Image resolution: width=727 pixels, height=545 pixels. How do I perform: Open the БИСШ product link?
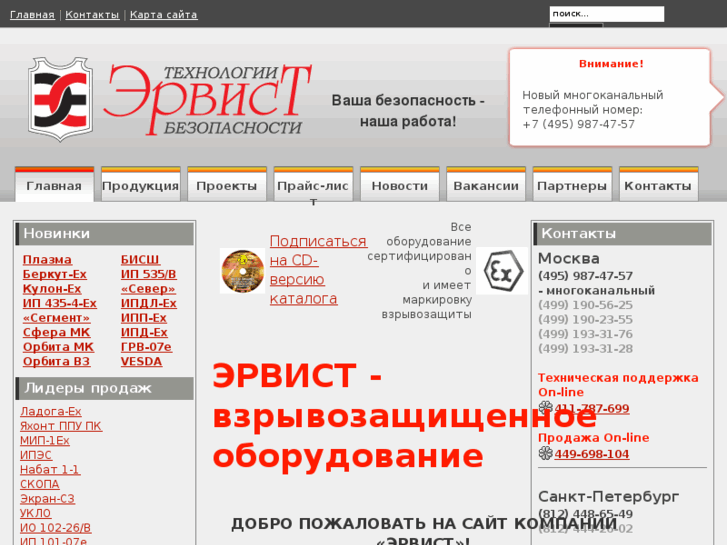(140, 260)
